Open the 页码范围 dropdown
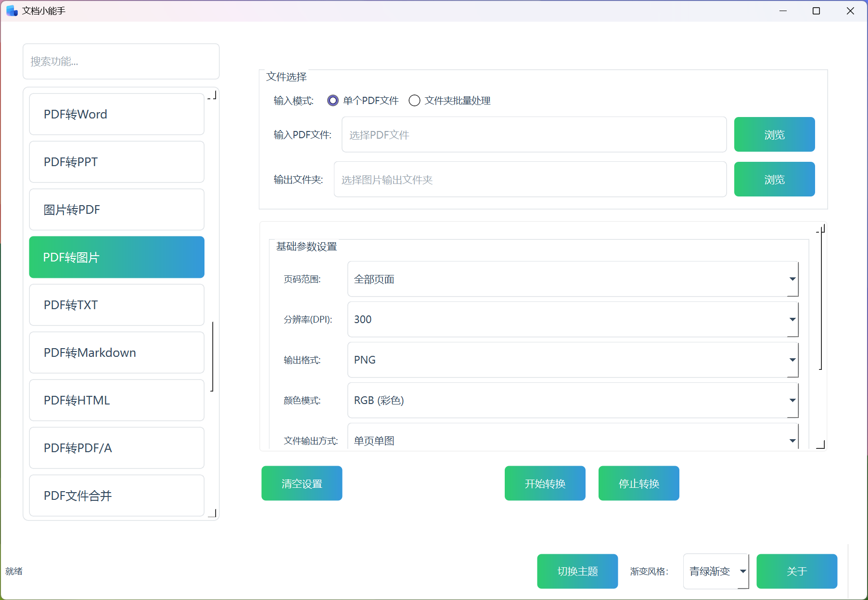This screenshot has height=600, width=868. pyautogui.click(x=573, y=279)
